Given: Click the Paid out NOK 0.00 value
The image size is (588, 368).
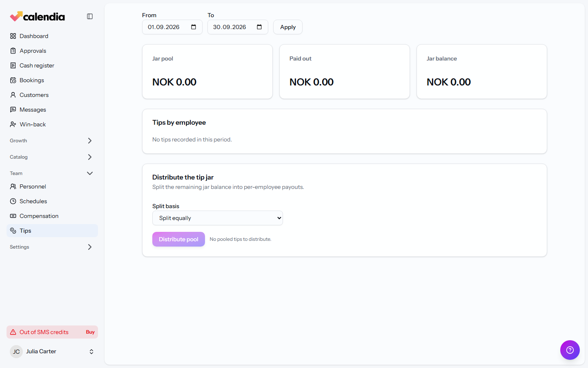Looking at the screenshot, I should pyautogui.click(x=312, y=82).
